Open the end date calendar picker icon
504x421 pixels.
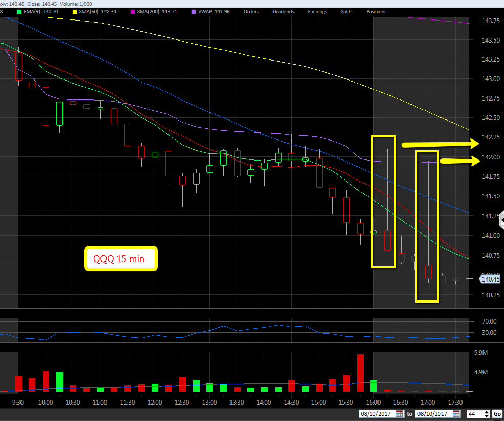[457, 414]
